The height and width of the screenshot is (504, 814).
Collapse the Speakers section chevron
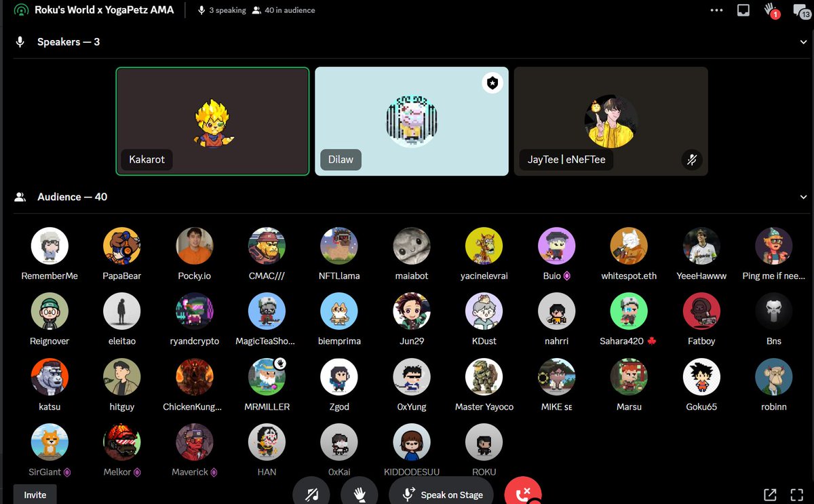click(804, 42)
